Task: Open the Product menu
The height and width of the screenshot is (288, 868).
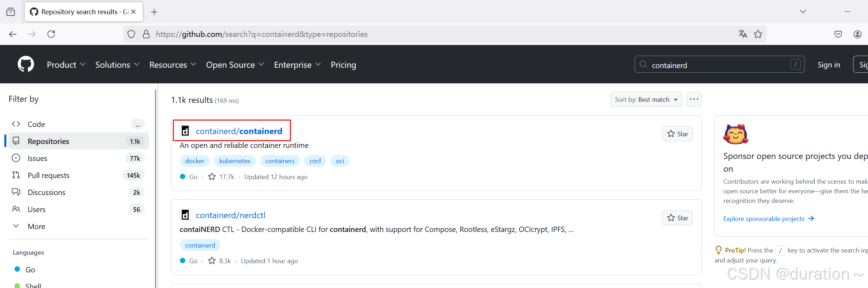Action: [x=66, y=65]
